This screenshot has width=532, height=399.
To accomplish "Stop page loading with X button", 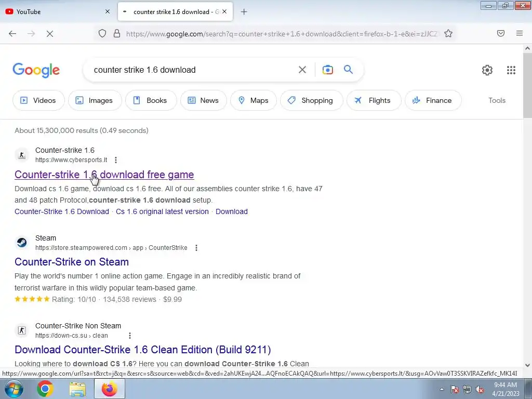I will pos(49,34).
